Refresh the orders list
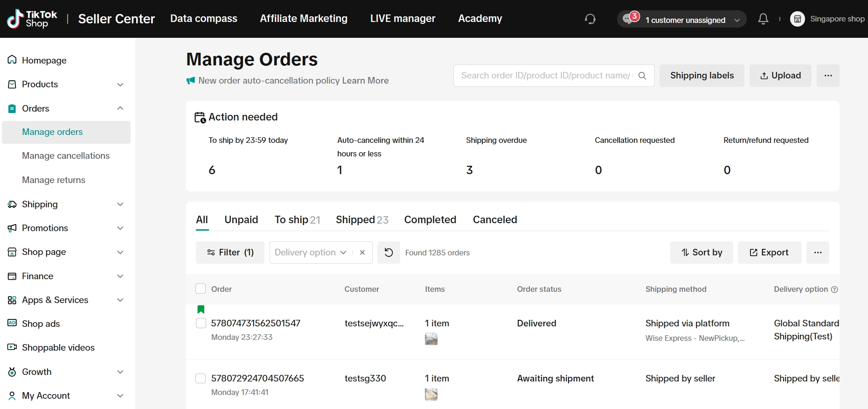This screenshot has width=868, height=409. pos(389,253)
